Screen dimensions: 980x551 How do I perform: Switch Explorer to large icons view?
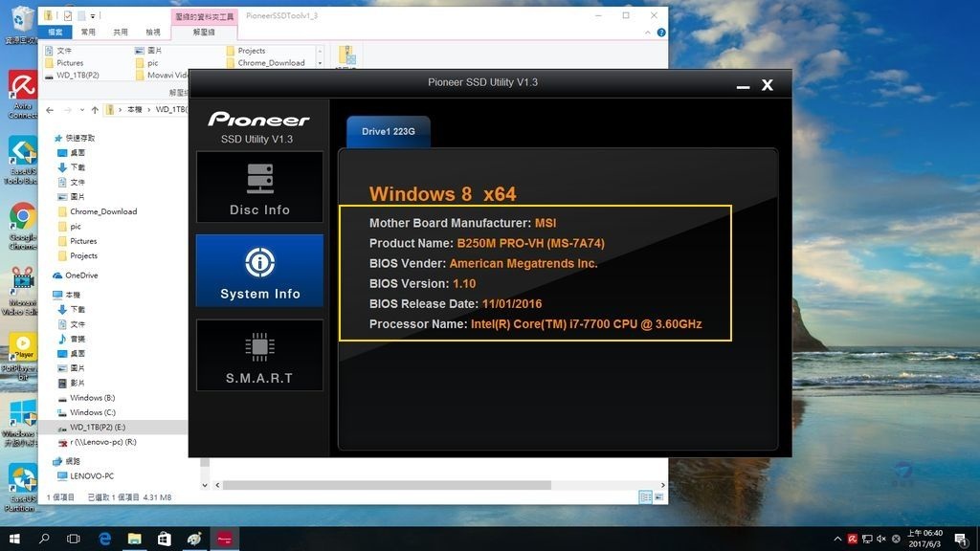(658, 497)
